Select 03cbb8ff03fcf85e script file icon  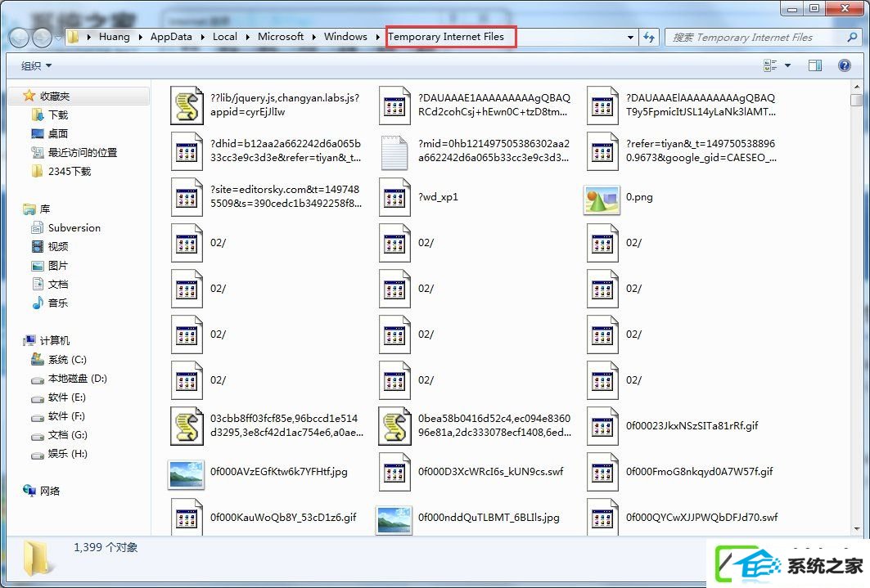click(x=187, y=426)
